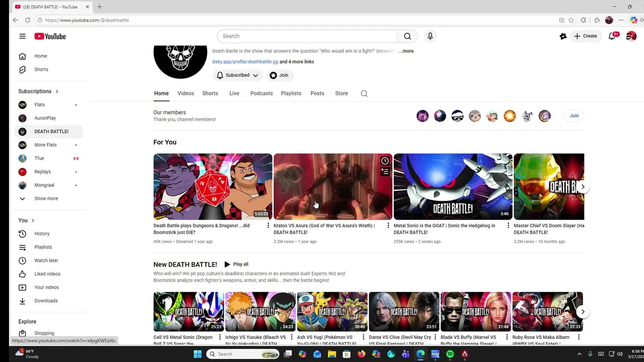Click the Home sidebar icon
This screenshot has width=644, height=362.
coord(22,56)
